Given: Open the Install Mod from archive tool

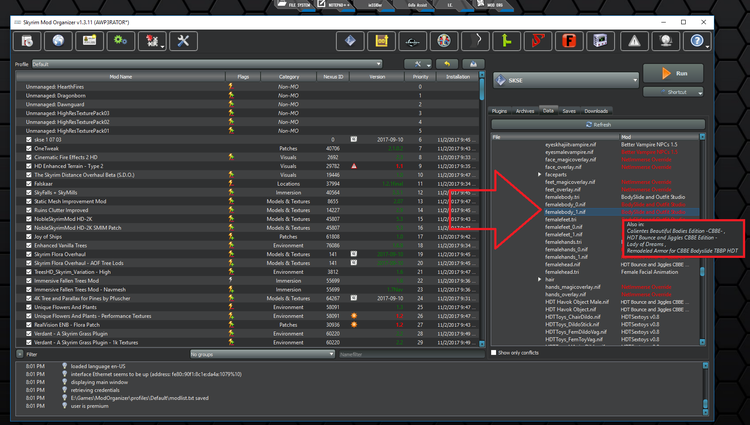Looking at the screenshot, I should [x=27, y=41].
